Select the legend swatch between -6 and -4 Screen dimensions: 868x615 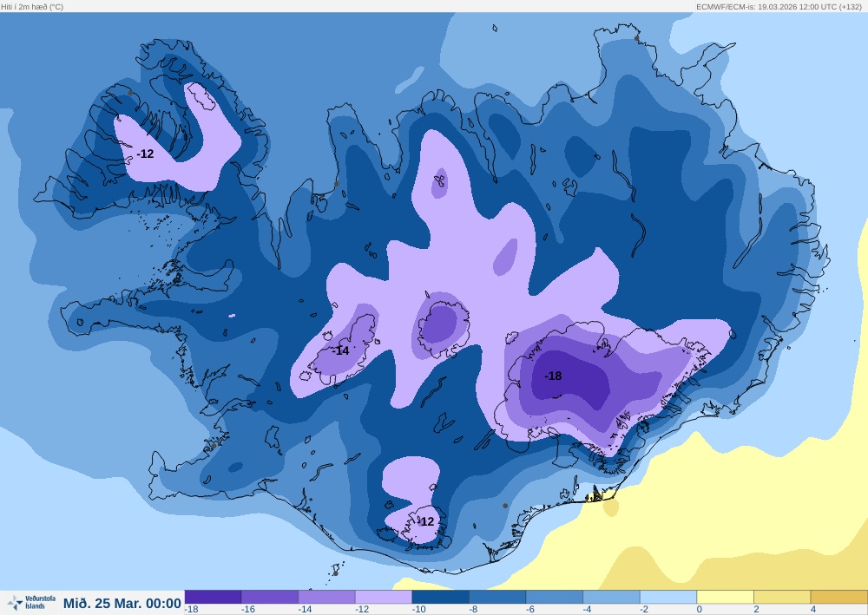tap(555, 597)
